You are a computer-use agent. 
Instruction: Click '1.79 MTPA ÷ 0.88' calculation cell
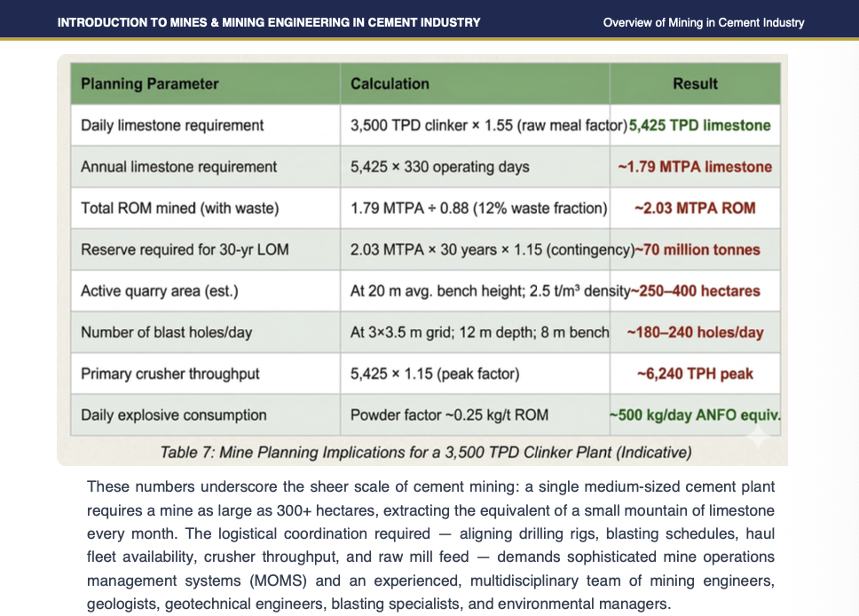475,209
